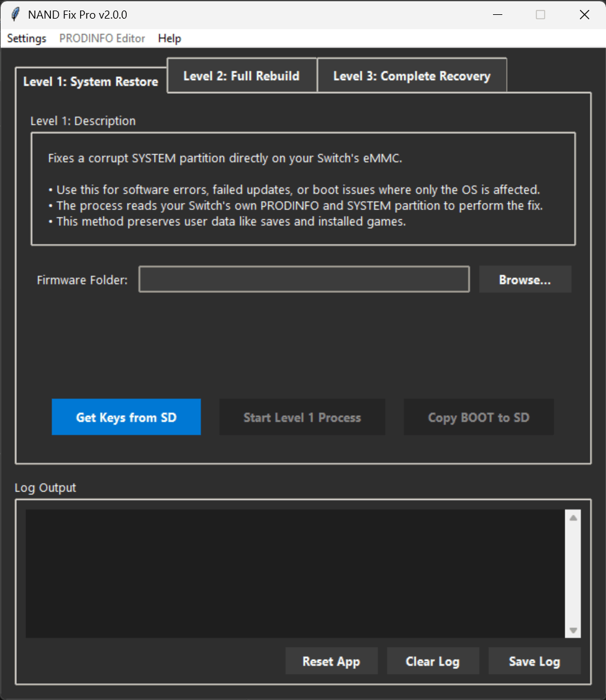Click Browse to pick a firmware folder
Screen dimensions: 606x700
[x=525, y=279]
